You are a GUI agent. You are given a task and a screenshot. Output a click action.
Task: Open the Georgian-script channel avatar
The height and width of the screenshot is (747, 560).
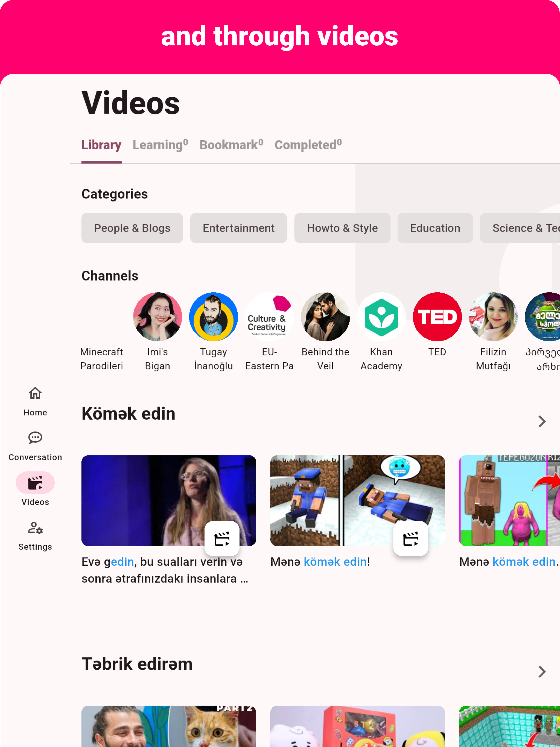click(x=542, y=317)
